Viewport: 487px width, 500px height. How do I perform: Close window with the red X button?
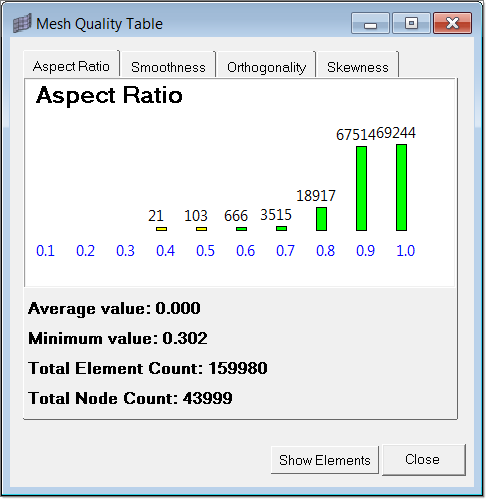coord(452,23)
